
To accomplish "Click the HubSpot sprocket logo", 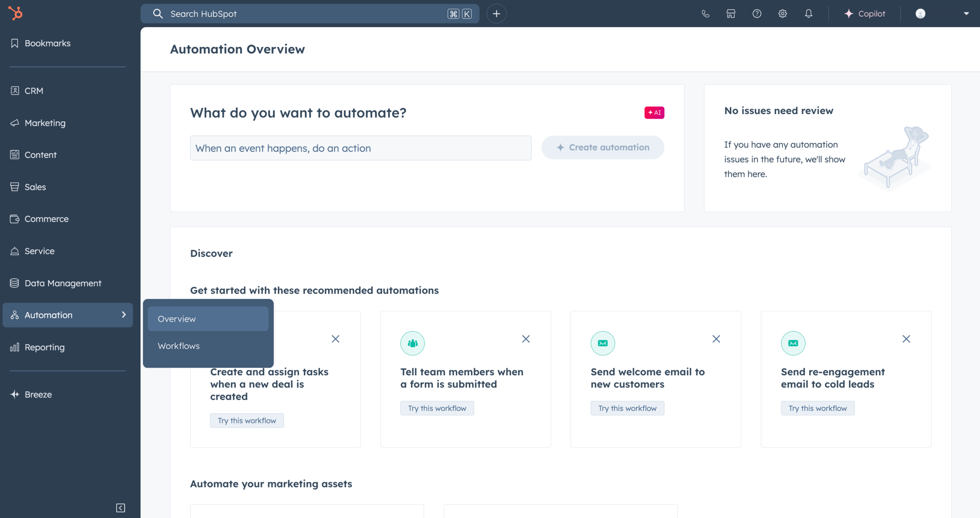I will point(15,13).
